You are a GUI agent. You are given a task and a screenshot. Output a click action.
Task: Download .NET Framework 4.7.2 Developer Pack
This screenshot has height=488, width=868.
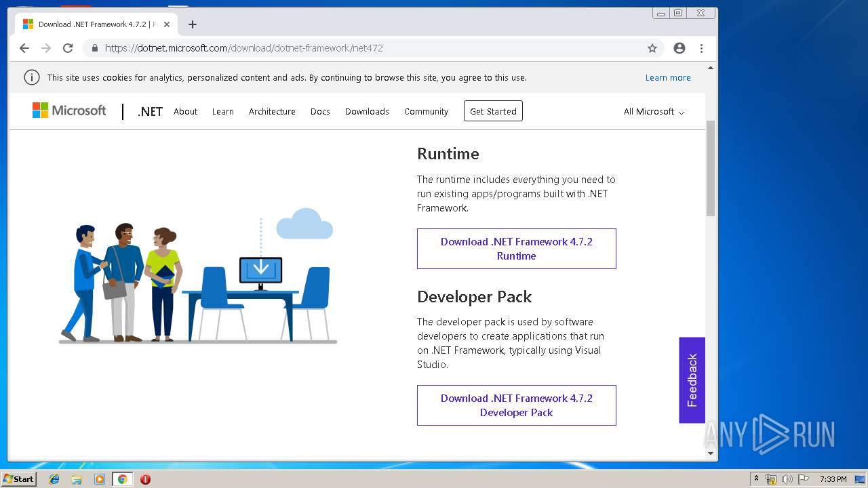point(517,405)
